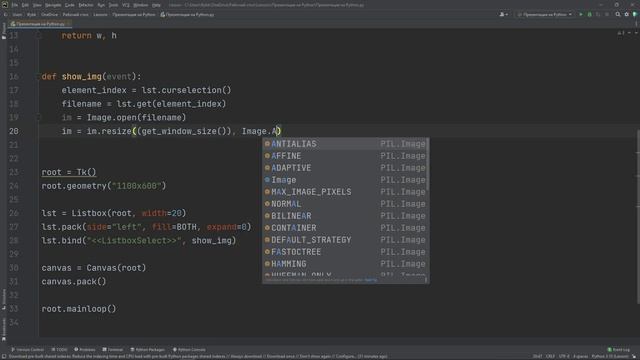Open the Window menu

[141, 5]
